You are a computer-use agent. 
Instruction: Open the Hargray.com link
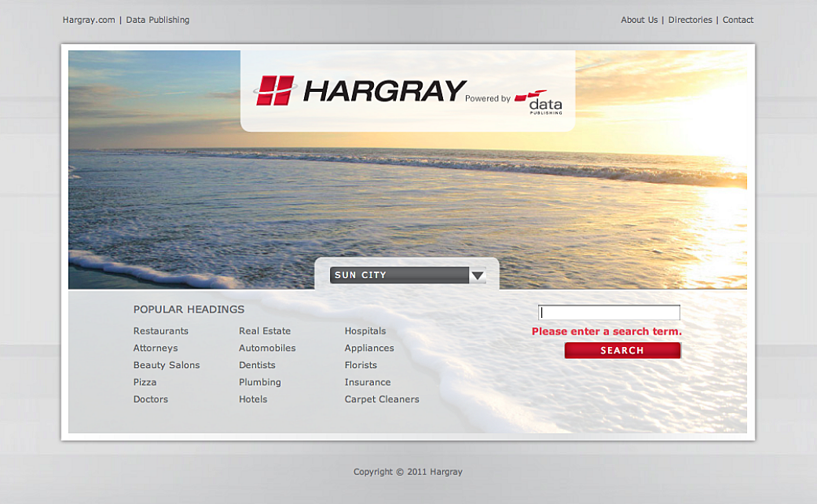point(89,20)
